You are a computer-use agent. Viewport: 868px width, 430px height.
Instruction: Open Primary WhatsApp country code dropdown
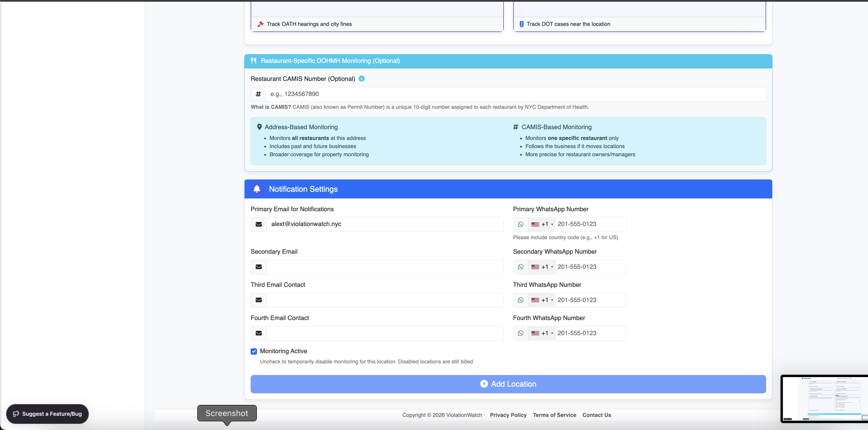(542, 224)
